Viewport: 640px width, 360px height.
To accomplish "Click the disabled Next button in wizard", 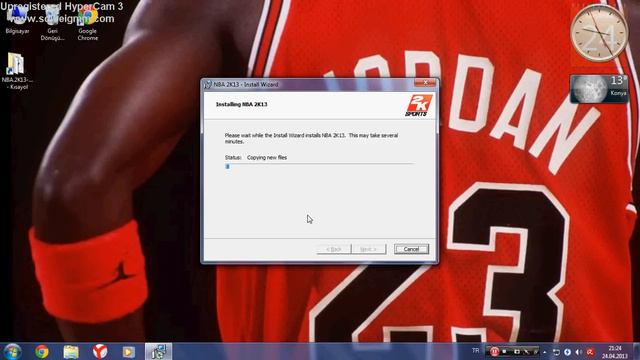I will click(369, 249).
